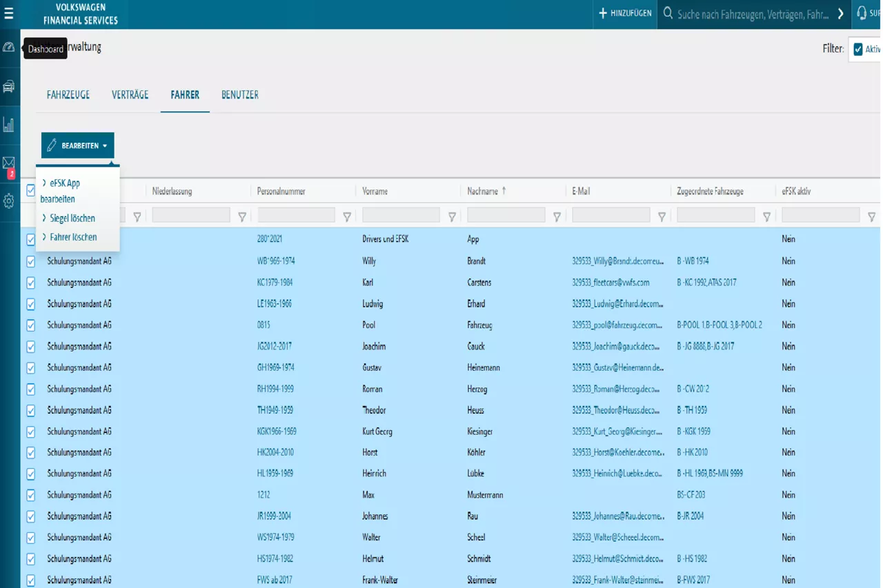883x588 pixels.
Task: Open the settings gear in sidebar
Action: pos(9,201)
